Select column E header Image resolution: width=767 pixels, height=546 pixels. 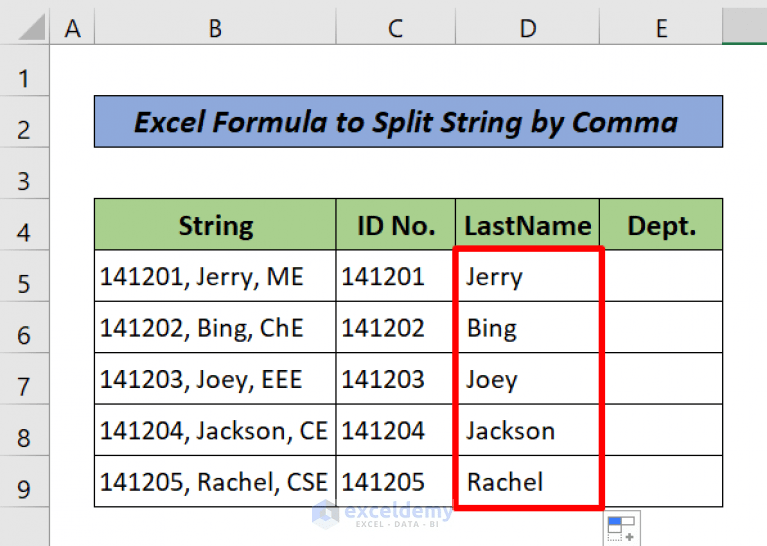click(661, 28)
